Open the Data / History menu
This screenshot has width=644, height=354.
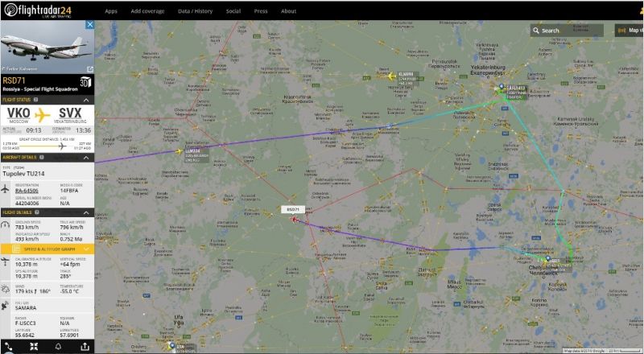(x=195, y=11)
